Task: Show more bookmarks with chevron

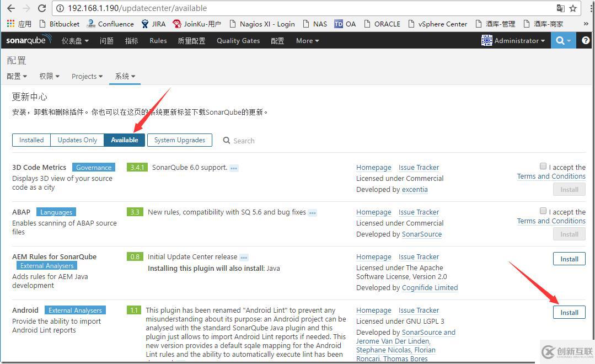Action: point(586,24)
